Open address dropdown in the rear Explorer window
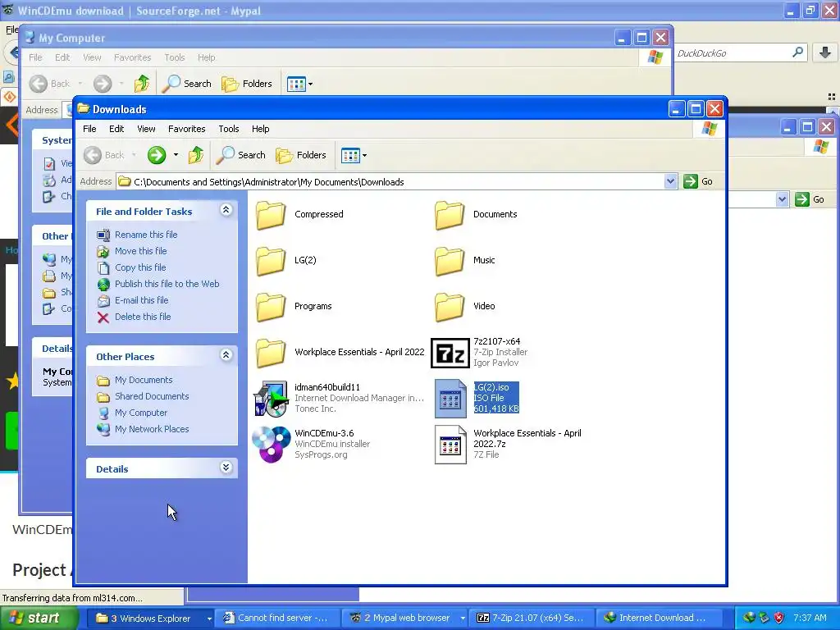 tap(782, 200)
